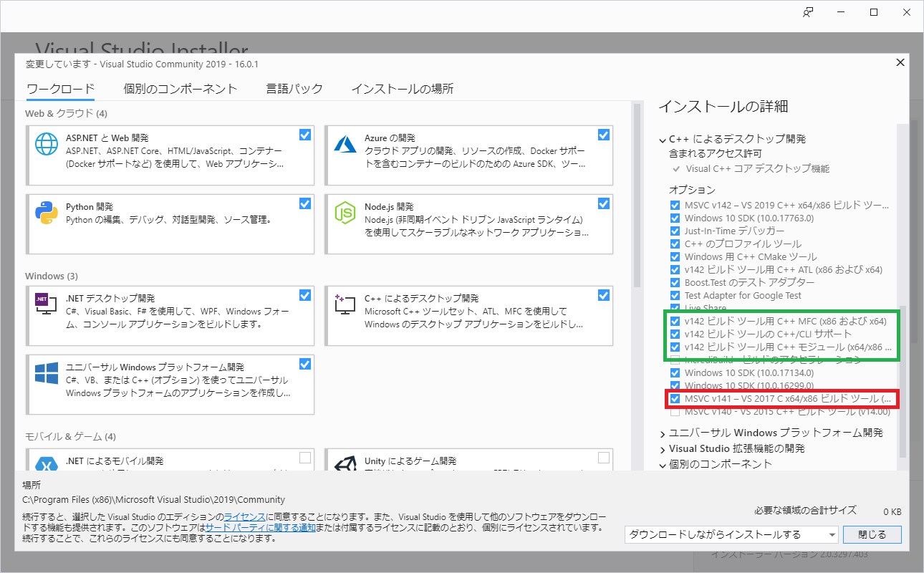Uncheck the C++ によるデスクトップ開発 workload checkbox
This screenshot has height=573, width=924.
(x=603, y=295)
